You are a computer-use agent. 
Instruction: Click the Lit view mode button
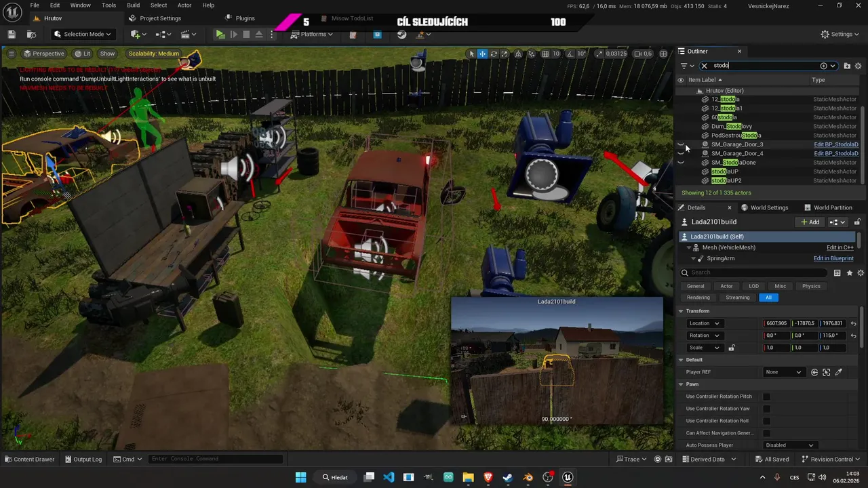coord(83,54)
